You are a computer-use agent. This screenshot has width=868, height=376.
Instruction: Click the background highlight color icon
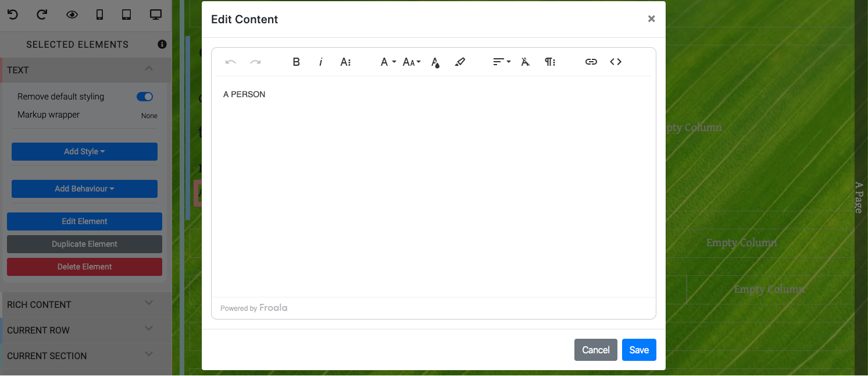[x=460, y=62]
